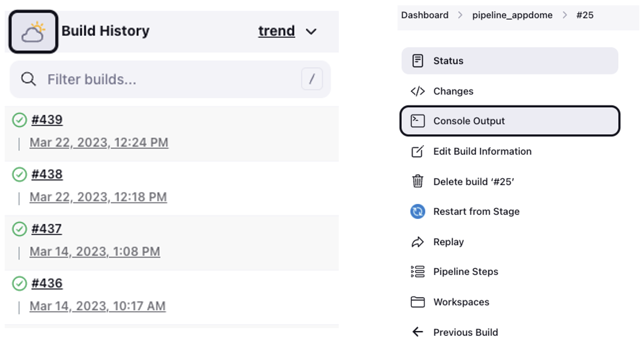Expand the pipeline_appdome breadcrumb chevron
The height and width of the screenshot is (354, 644).
click(x=565, y=15)
